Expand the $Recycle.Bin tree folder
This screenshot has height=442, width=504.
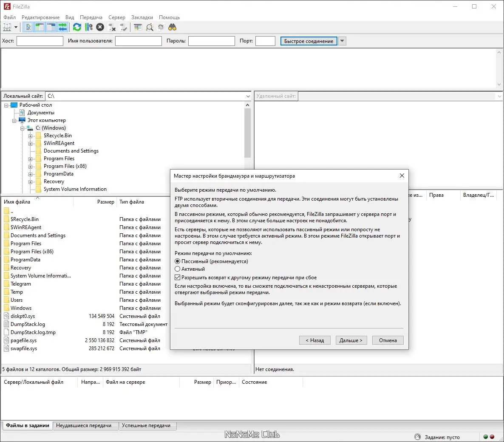tap(31, 136)
